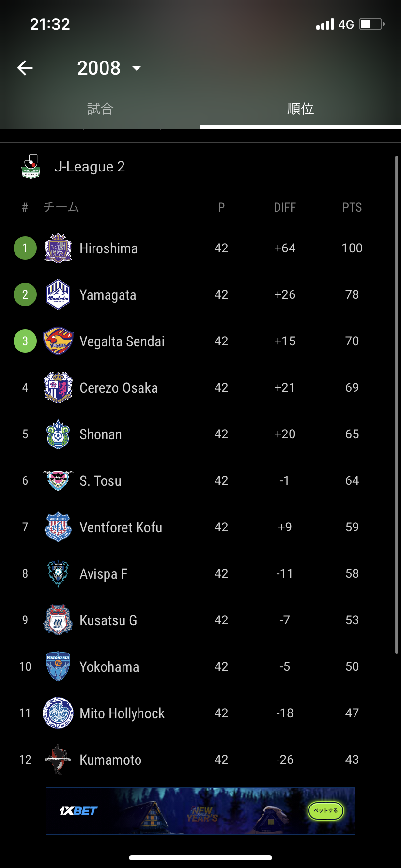This screenshot has width=401, height=868.
Task: Open the Vegalta Sendai crest
Action: 58,341
